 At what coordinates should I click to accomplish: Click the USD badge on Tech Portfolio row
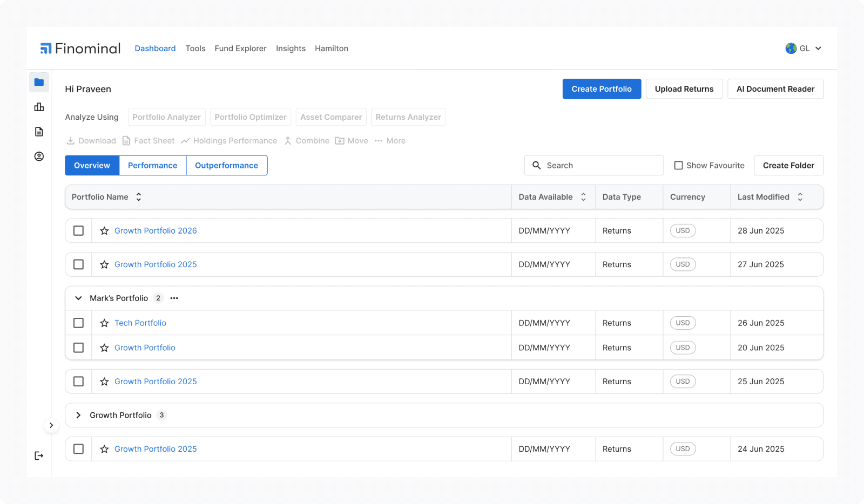[683, 323]
